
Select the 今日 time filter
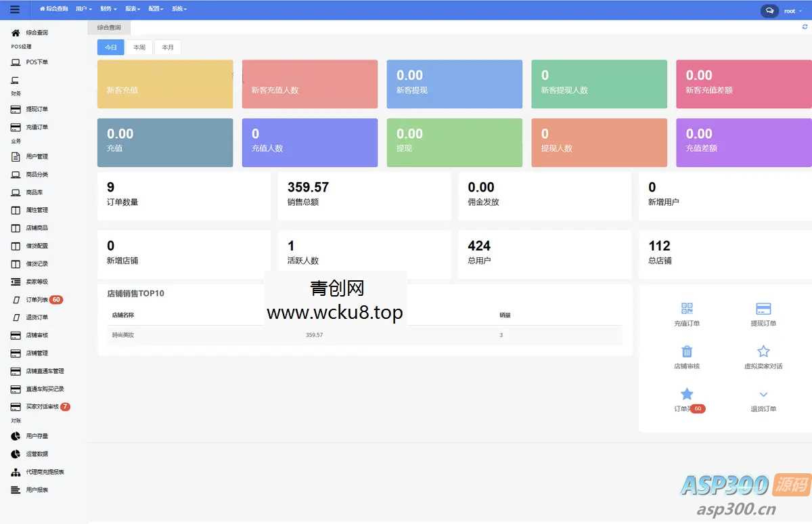tap(110, 47)
